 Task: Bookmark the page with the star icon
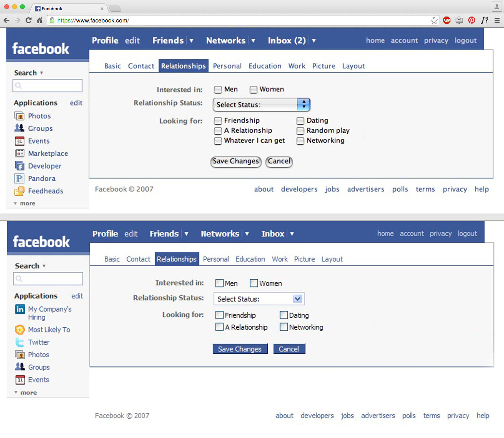coord(434,20)
